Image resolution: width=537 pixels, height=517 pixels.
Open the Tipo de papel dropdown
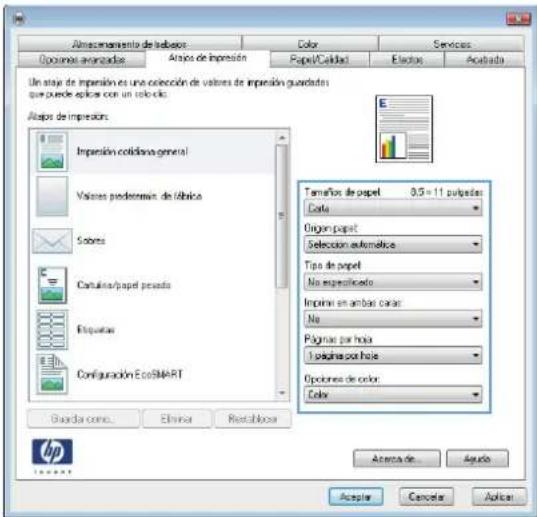pyautogui.click(x=393, y=282)
